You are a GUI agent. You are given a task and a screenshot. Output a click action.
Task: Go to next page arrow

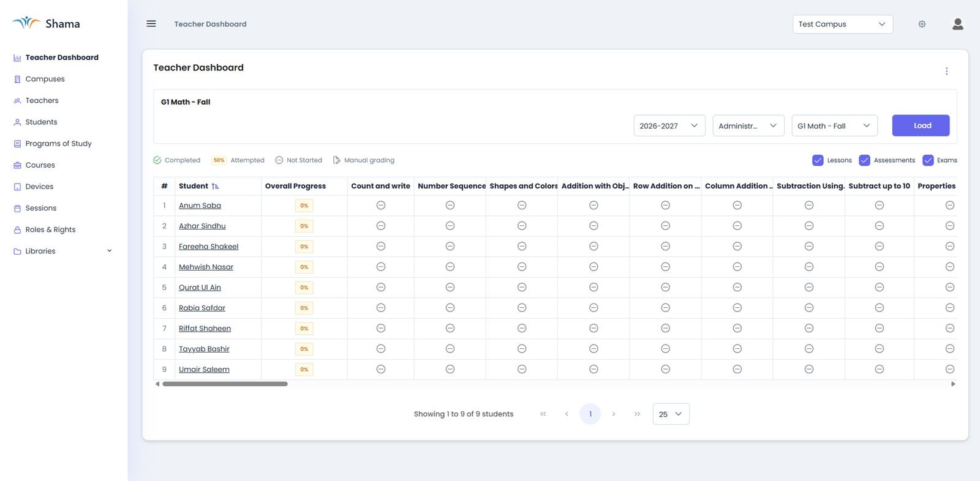click(614, 414)
